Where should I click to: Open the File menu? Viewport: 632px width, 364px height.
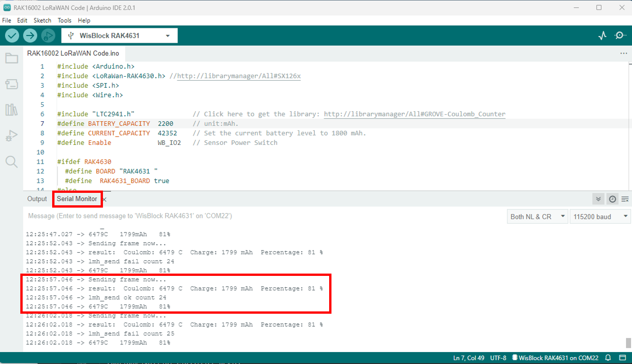pyautogui.click(x=7, y=20)
